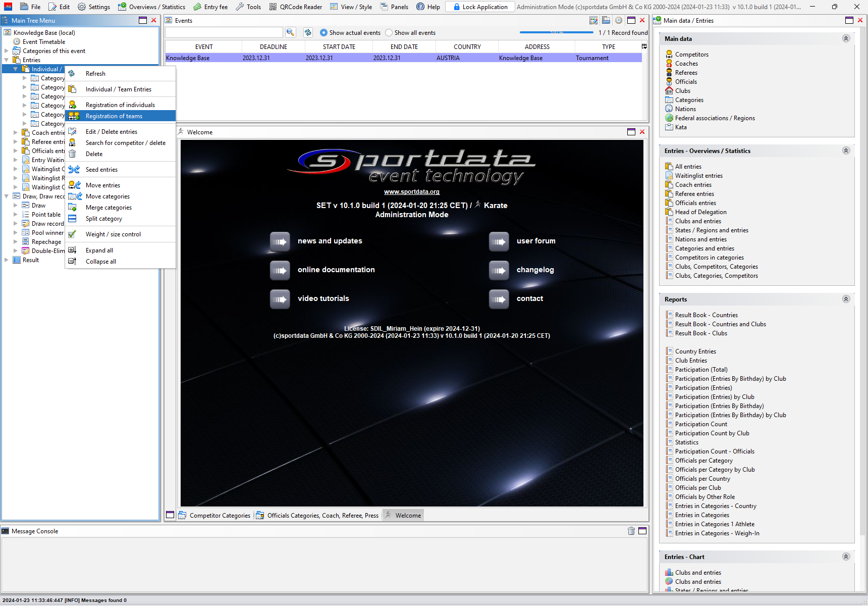This screenshot has height=606, width=868.
Task: Click the folder icon in Events panel header
Action: pos(606,20)
